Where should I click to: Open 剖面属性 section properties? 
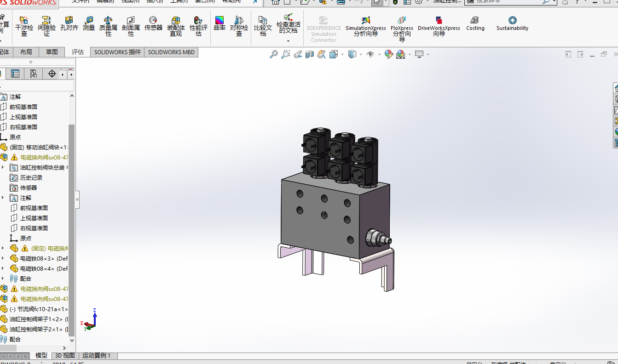click(131, 26)
